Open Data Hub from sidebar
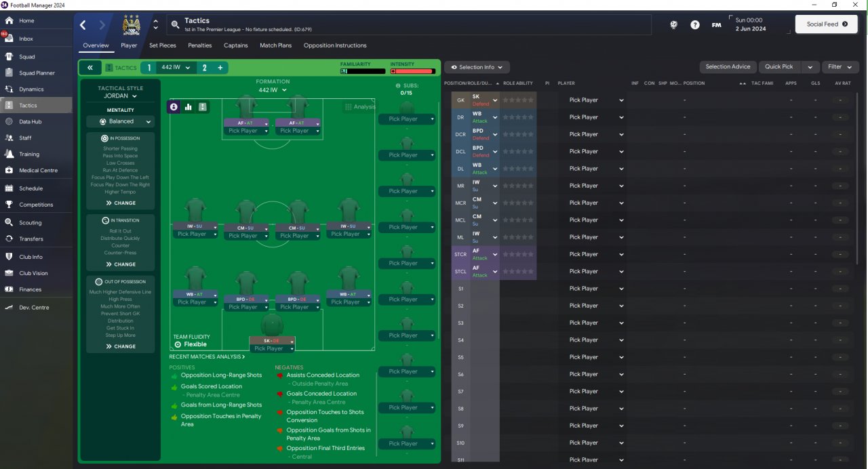The height and width of the screenshot is (469, 868). (x=30, y=122)
